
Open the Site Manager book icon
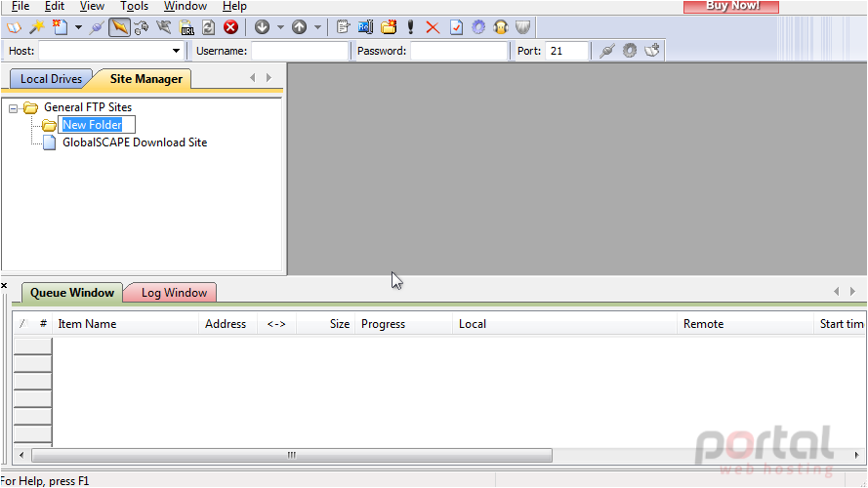(14, 27)
